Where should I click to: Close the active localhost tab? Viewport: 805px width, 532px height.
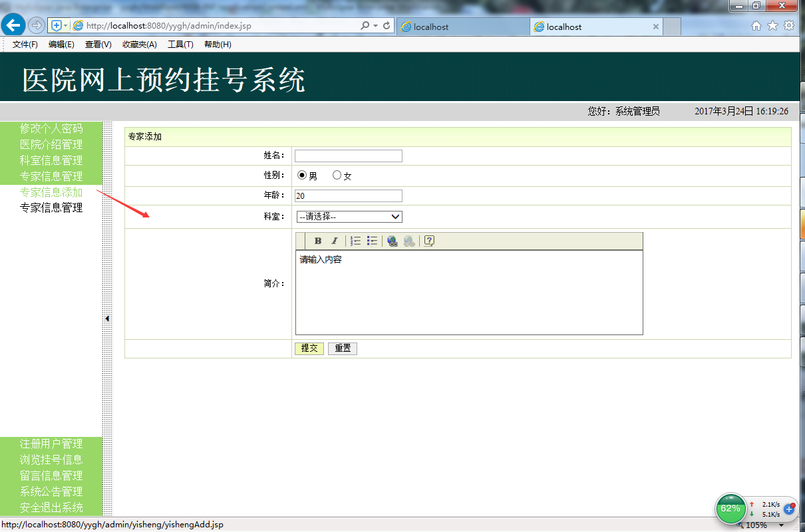click(656, 27)
